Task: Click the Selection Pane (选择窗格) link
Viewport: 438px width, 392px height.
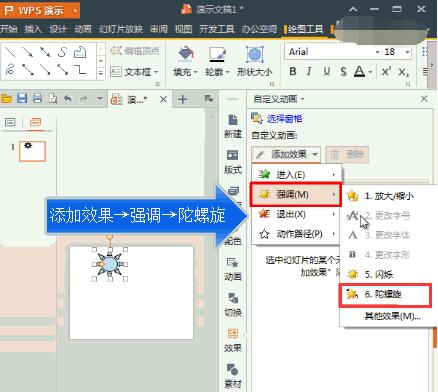Action: (285, 119)
